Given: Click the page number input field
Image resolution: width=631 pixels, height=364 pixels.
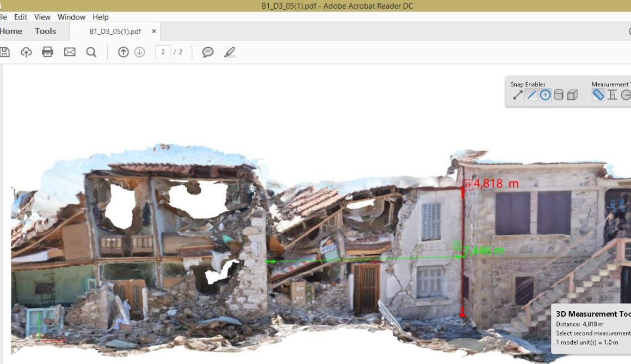Looking at the screenshot, I should pyautogui.click(x=163, y=52).
